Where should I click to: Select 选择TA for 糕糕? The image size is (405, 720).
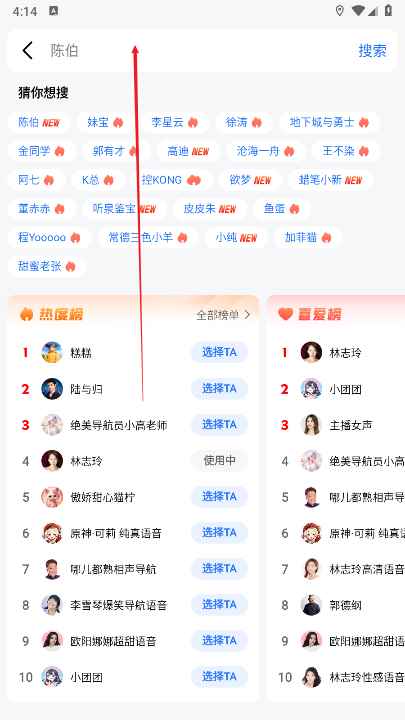click(219, 352)
